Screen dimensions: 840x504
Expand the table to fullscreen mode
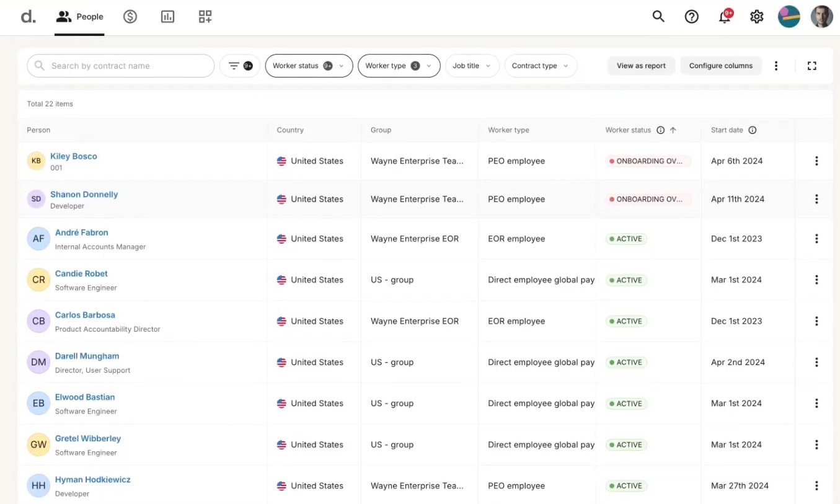pyautogui.click(x=812, y=65)
